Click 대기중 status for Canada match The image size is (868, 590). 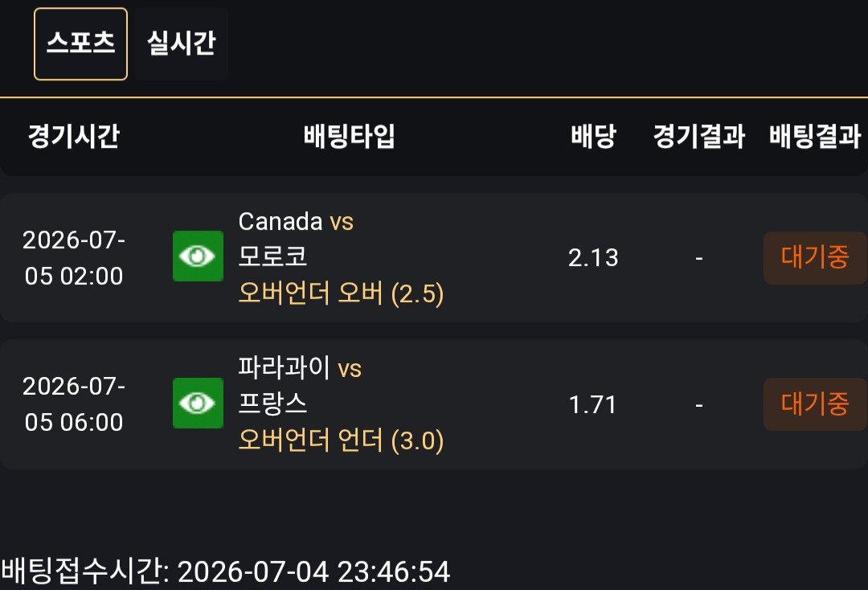pos(815,258)
